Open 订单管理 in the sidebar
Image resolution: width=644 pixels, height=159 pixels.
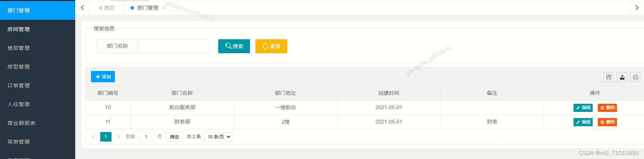pyautogui.click(x=38, y=86)
